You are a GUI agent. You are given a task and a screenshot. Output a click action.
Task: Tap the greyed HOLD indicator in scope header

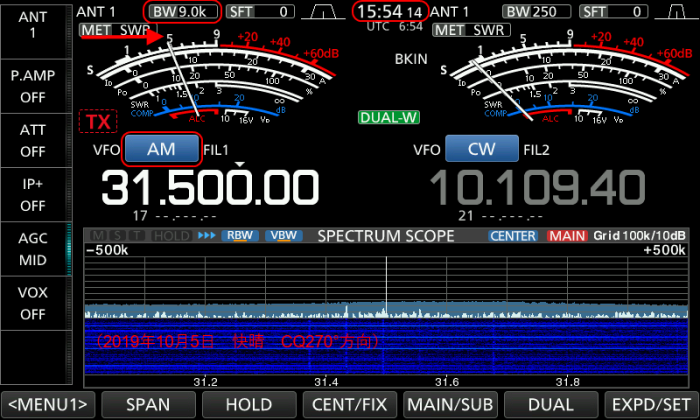pos(171,236)
